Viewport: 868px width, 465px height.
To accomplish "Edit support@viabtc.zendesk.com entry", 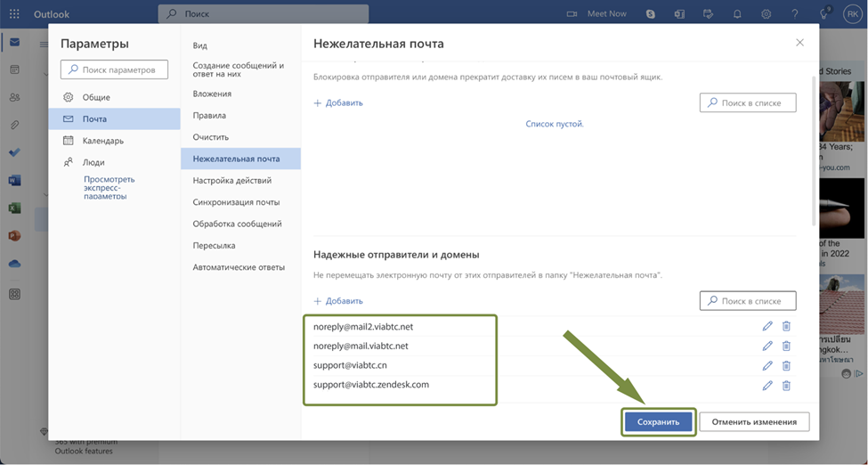I will click(x=767, y=386).
